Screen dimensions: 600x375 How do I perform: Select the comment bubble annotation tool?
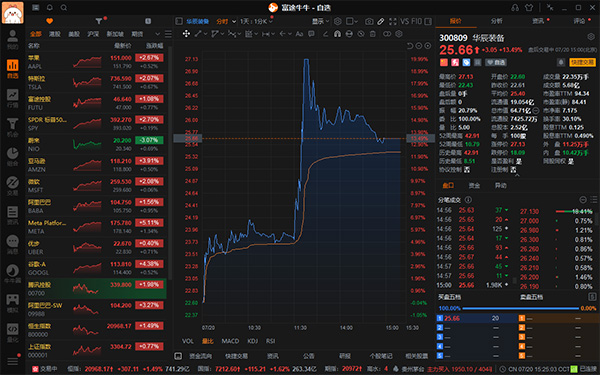(311, 34)
